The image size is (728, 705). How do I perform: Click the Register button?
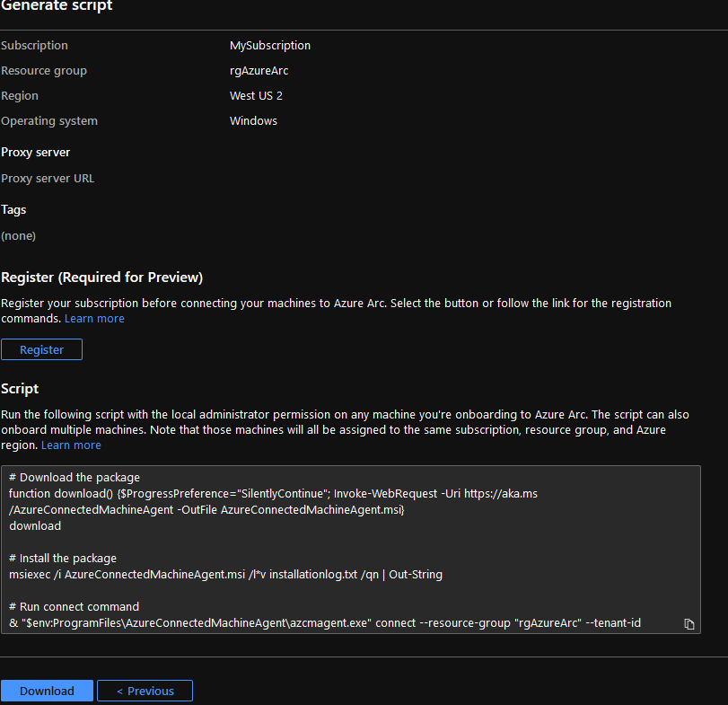42,349
